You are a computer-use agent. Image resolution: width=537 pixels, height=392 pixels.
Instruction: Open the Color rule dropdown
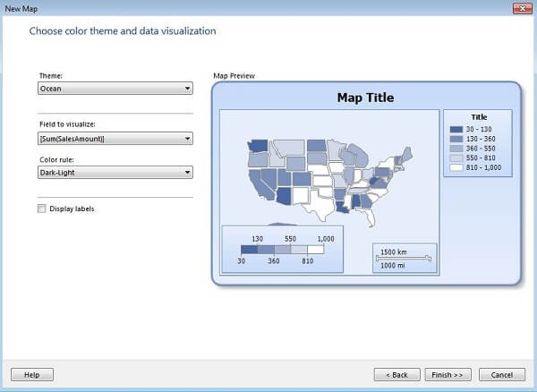[x=115, y=172]
